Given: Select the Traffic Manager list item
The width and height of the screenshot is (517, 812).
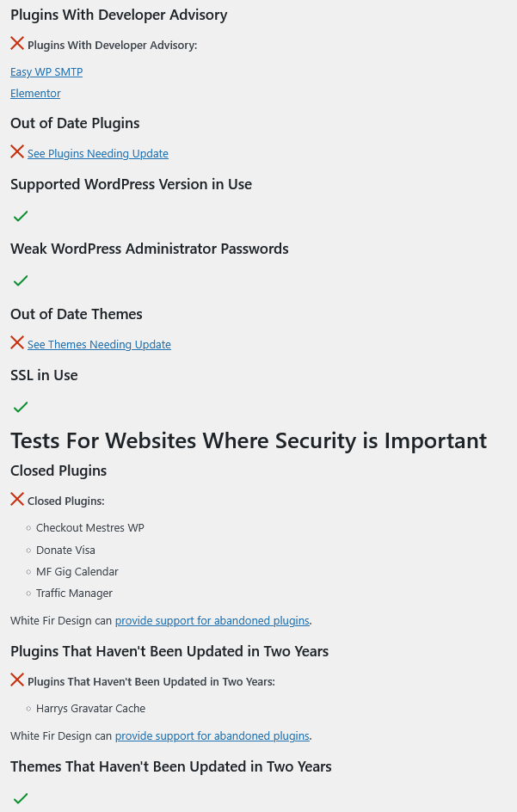Looking at the screenshot, I should coord(74,594).
